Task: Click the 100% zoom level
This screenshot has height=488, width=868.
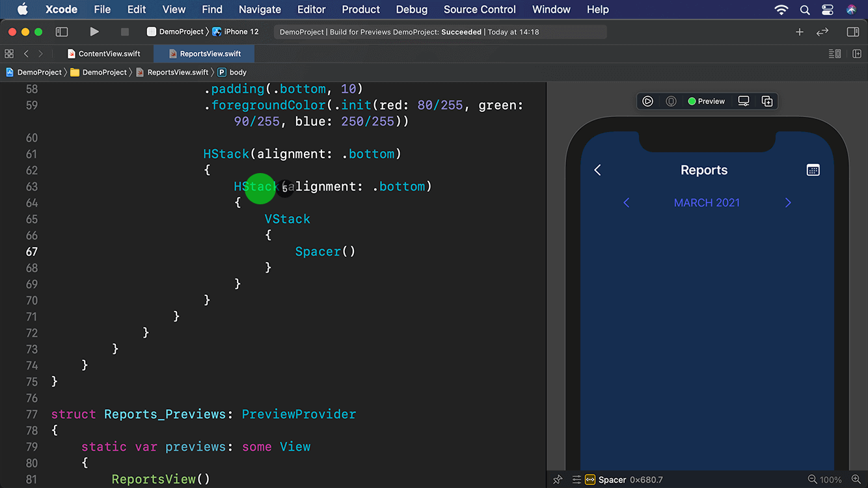Action: 831,480
